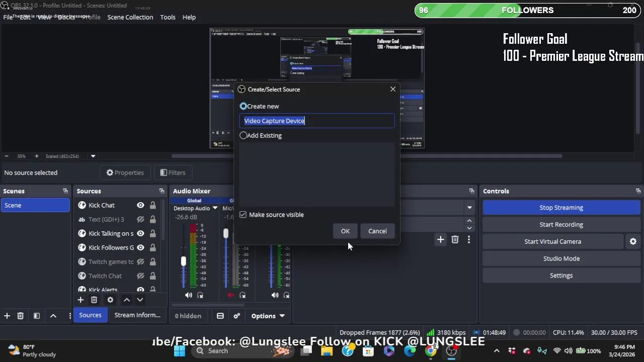Move scene up in Scenes panel
The height and width of the screenshot is (362, 644).
point(53,316)
